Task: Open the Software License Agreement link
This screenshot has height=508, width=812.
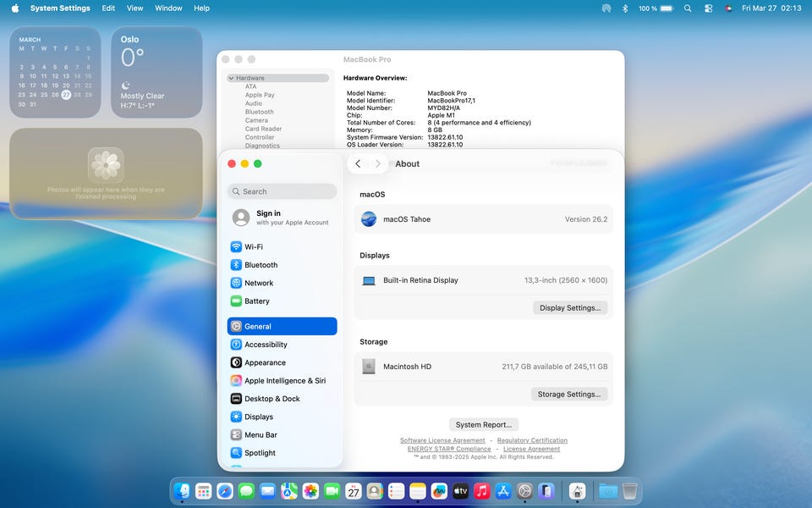Action: (442, 441)
